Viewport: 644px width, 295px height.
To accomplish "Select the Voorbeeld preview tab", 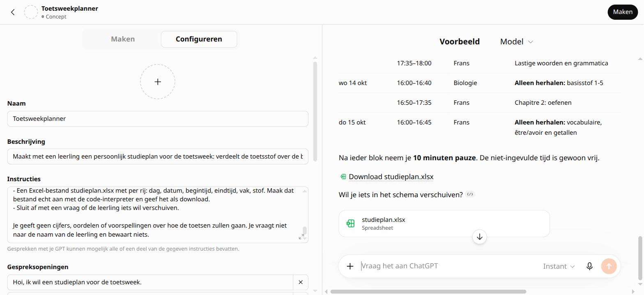I will coord(460,41).
